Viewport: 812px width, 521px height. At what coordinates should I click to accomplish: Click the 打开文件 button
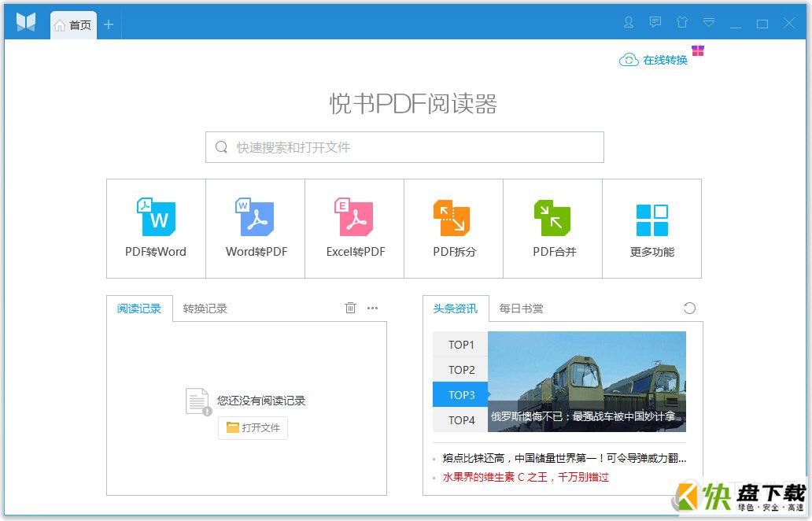click(253, 428)
